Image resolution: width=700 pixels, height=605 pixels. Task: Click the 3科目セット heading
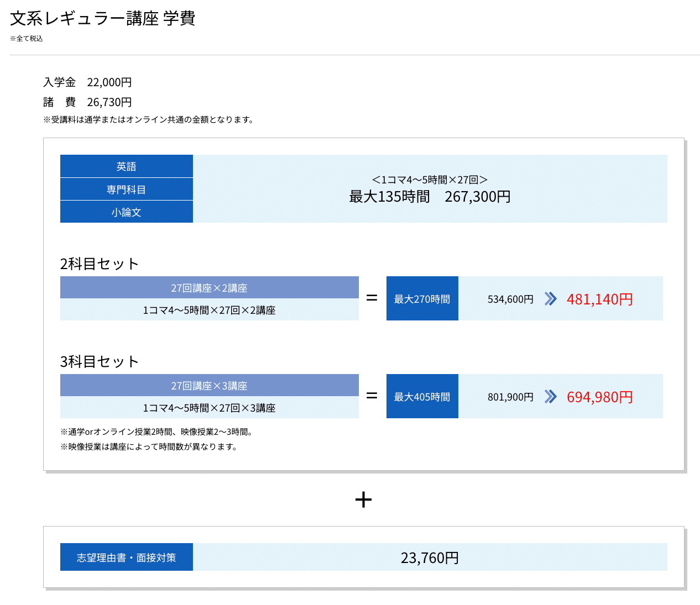[99, 361]
